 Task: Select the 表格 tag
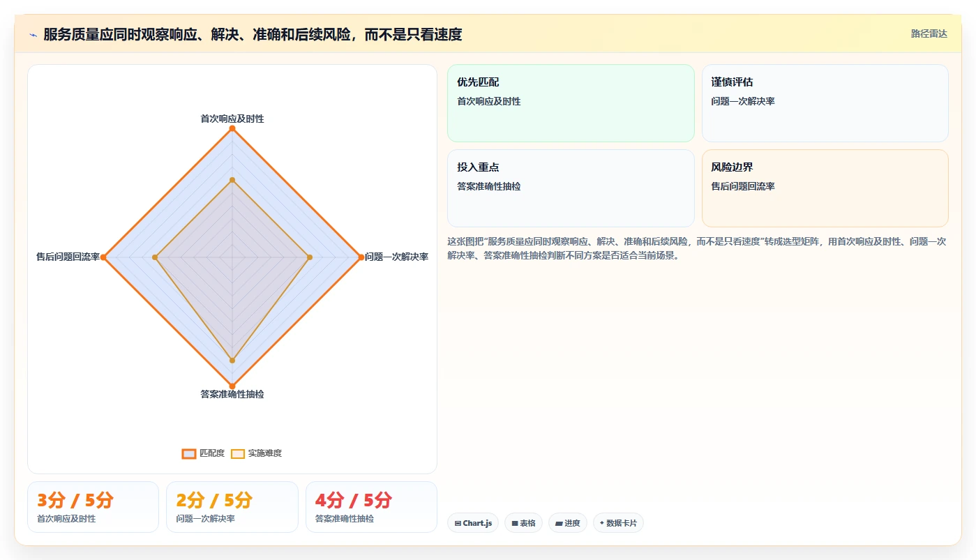pyautogui.click(x=523, y=523)
